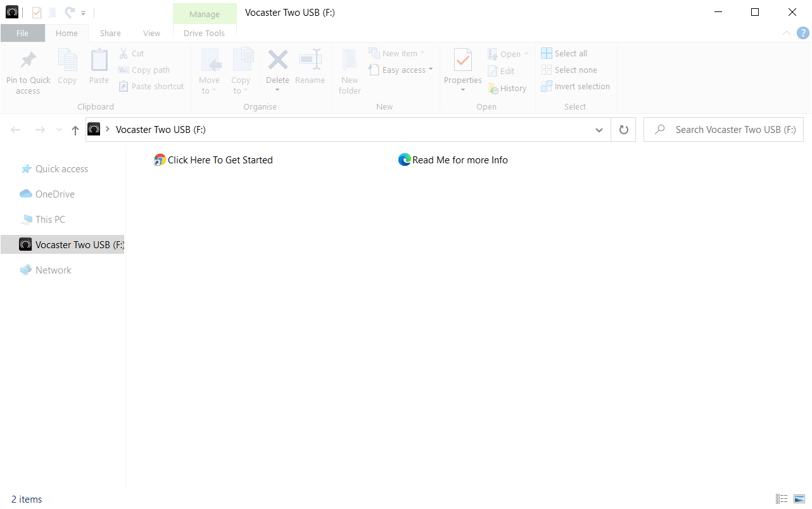Viewport: 812px width, 509px height.
Task: Open the Customize Quick Access Toolbar arrow
Action: (84, 13)
